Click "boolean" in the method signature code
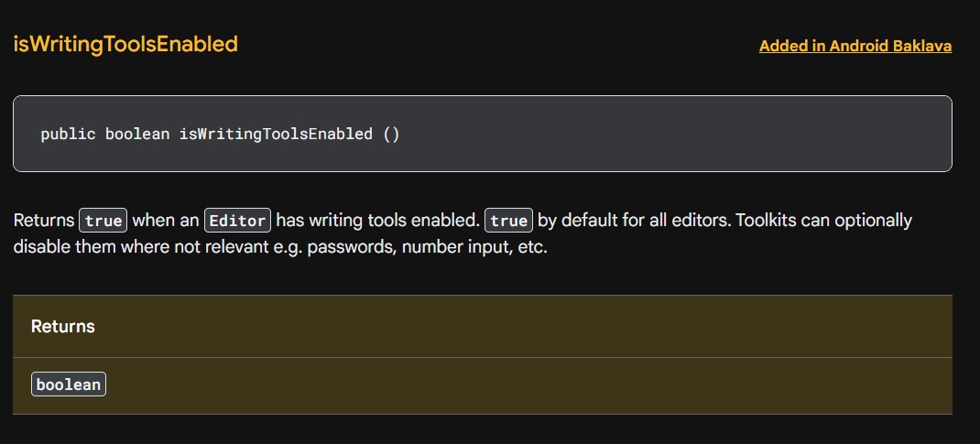Image resolution: width=980 pixels, height=444 pixels. [137, 135]
